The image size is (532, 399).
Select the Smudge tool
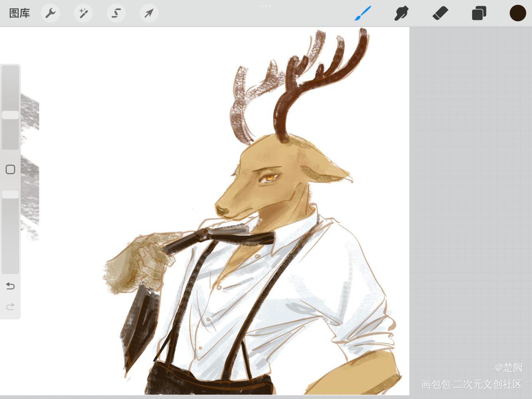click(401, 13)
